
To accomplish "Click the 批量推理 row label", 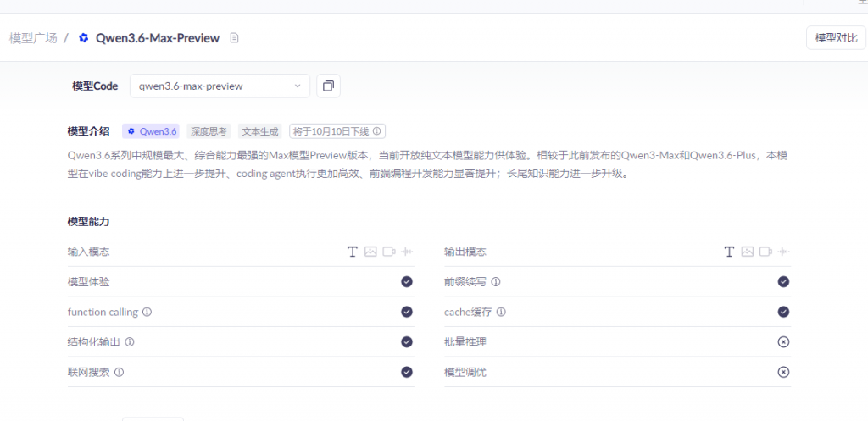I will pyautogui.click(x=465, y=342).
